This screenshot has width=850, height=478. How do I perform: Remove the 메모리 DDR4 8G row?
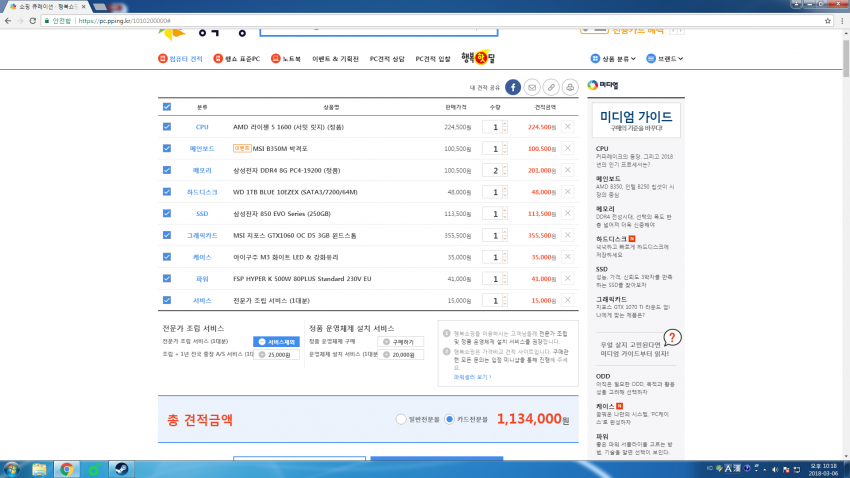click(568, 170)
